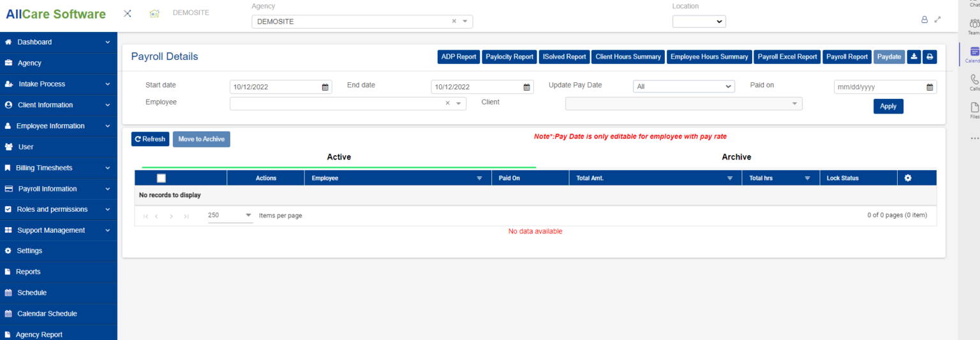Viewport: 980px width, 340px height.
Task: Click the Paydate button
Action: (x=889, y=57)
